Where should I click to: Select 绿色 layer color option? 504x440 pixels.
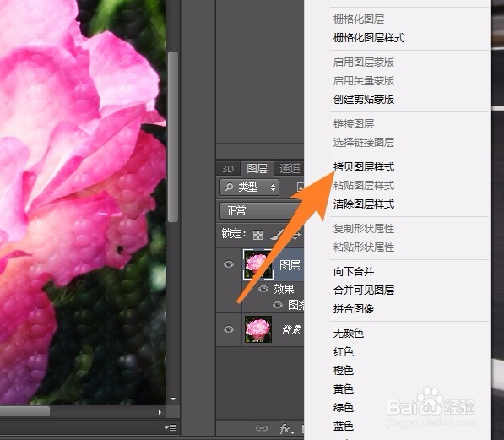click(344, 408)
